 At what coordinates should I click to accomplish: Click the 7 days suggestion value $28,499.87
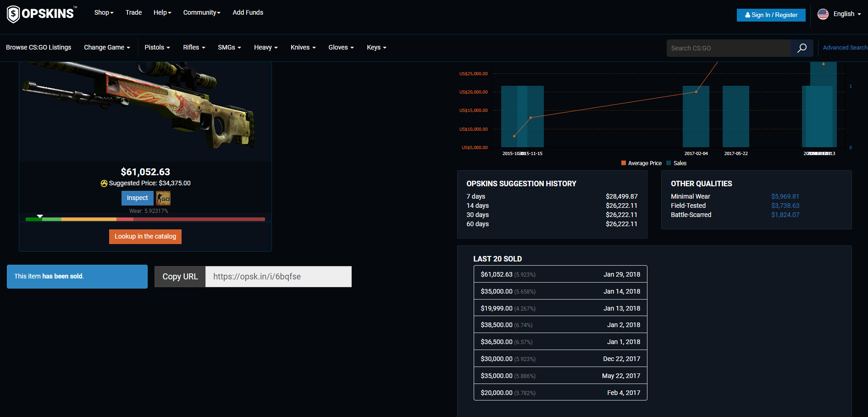pyautogui.click(x=621, y=196)
